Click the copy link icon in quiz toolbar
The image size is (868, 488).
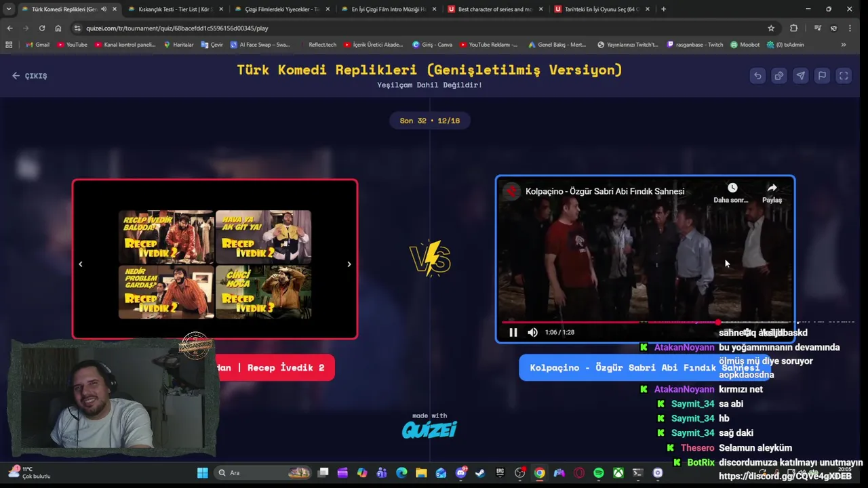click(779, 76)
